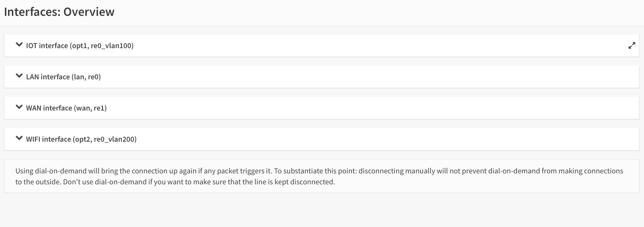Image resolution: width=644 pixels, height=227 pixels.
Task: Click the expand-all arrows icon
Action: 632,46
